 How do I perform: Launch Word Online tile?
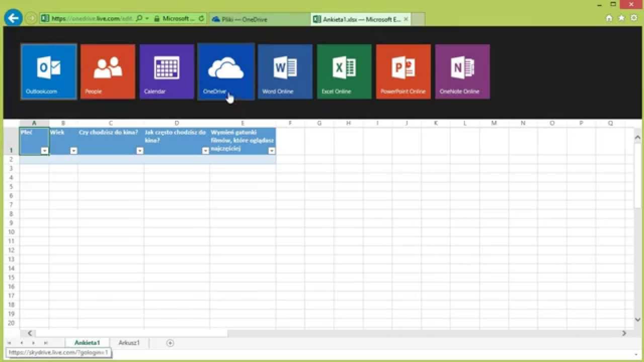pyautogui.click(x=285, y=71)
